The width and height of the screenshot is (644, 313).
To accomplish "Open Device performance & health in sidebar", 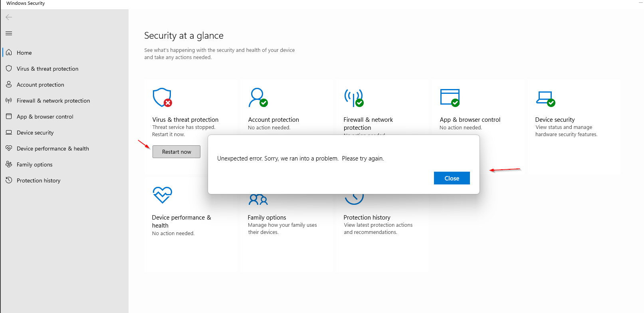I will pyautogui.click(x=52, y=149).
